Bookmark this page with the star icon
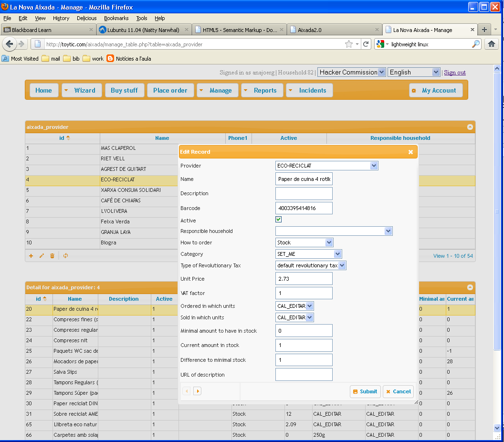Screen dimensions: 504x442 349,44
